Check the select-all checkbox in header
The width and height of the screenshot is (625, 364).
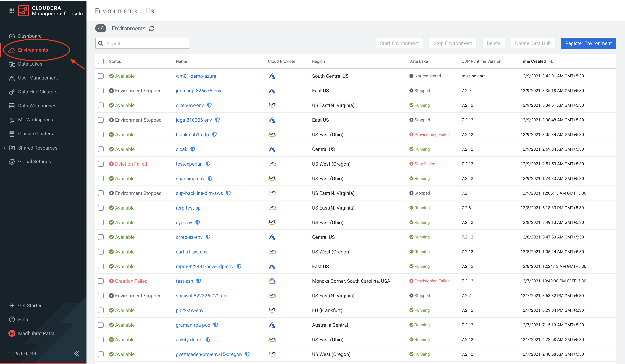point(101,61)
